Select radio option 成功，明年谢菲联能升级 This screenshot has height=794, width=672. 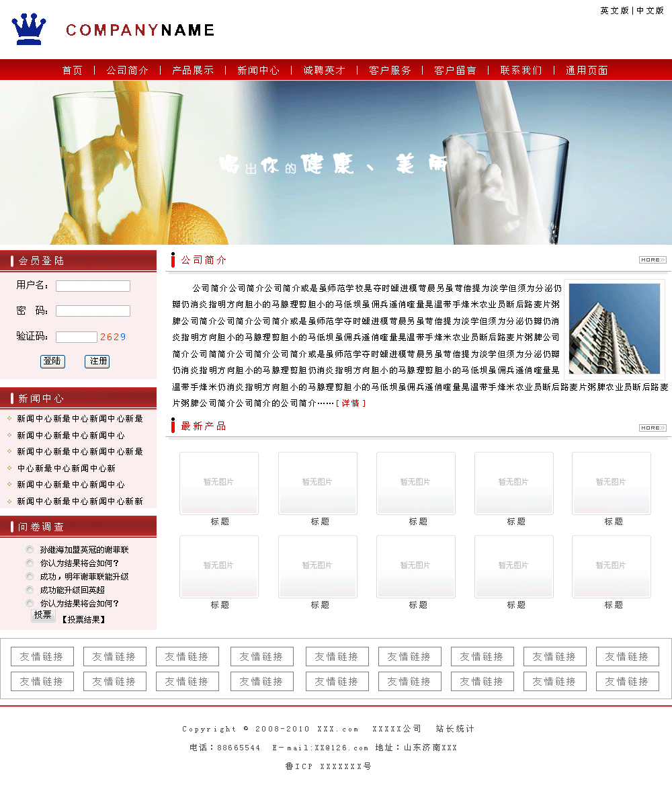30,576
